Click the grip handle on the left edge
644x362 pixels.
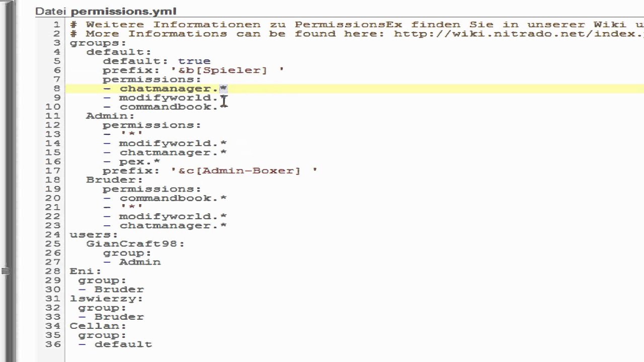6,271
